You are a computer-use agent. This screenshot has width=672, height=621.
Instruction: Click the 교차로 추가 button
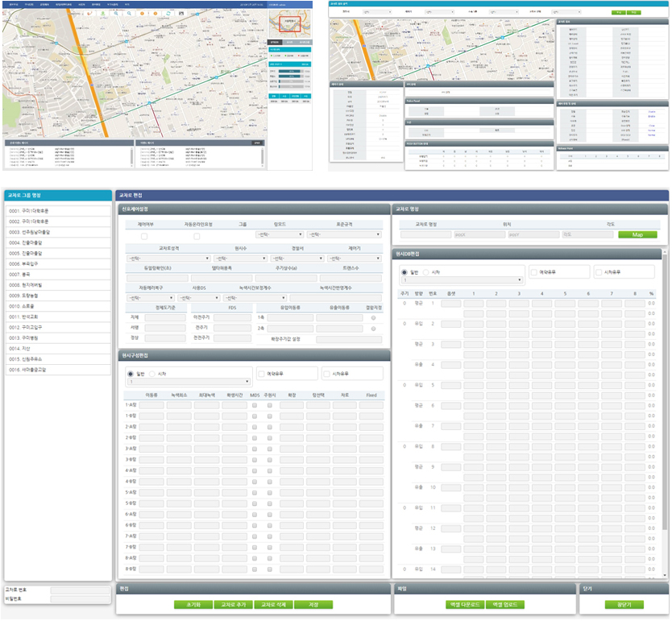233,604
